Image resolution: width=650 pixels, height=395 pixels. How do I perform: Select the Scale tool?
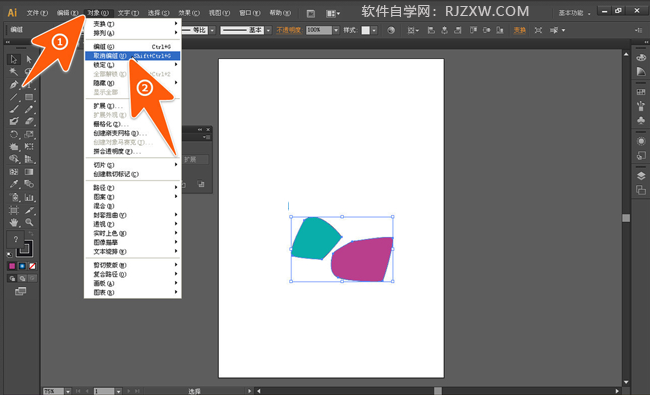coord(29,134)
